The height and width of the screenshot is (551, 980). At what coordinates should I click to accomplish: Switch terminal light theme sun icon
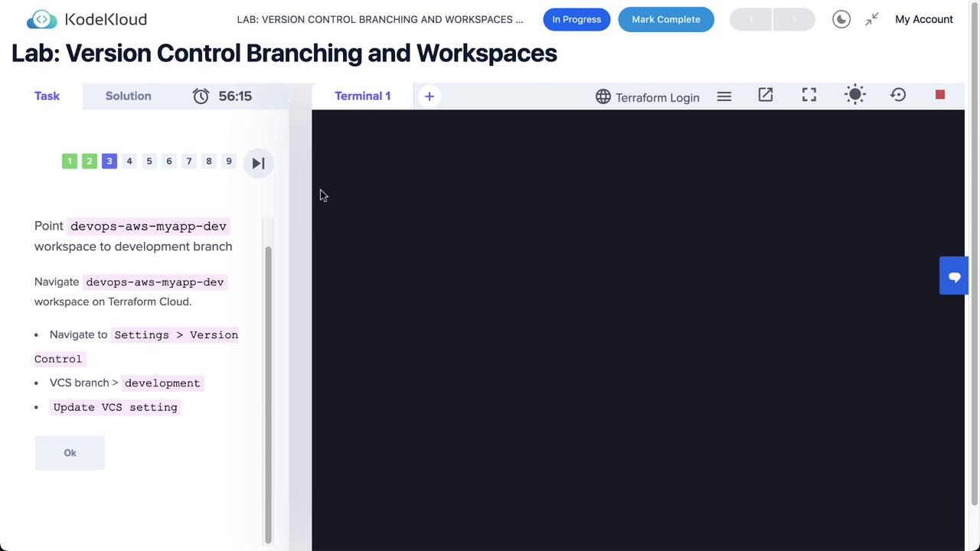(855, 95)
